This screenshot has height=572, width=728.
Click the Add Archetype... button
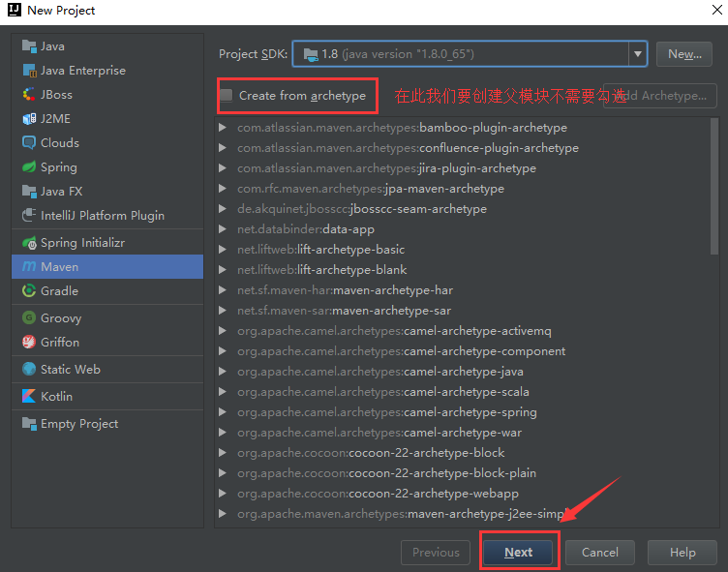coord(660,96)
